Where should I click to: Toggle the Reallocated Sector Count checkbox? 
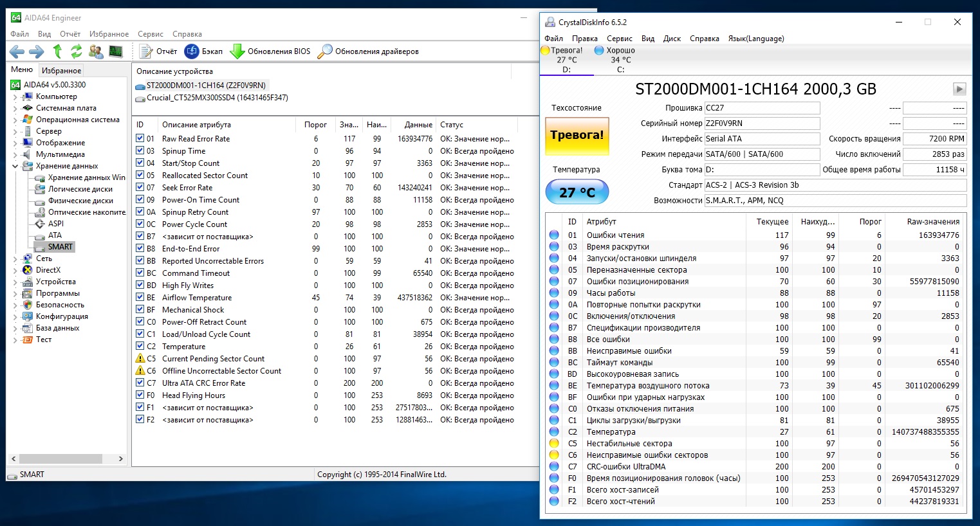140,176
